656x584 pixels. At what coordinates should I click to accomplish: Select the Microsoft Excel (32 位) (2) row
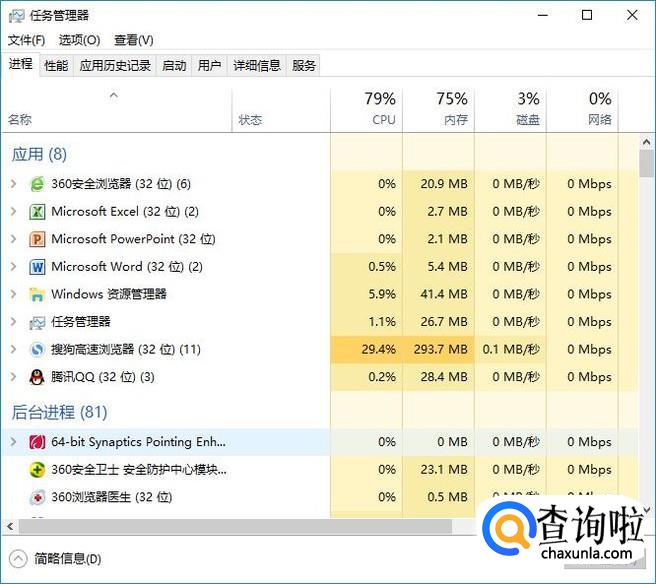(319, 211)
